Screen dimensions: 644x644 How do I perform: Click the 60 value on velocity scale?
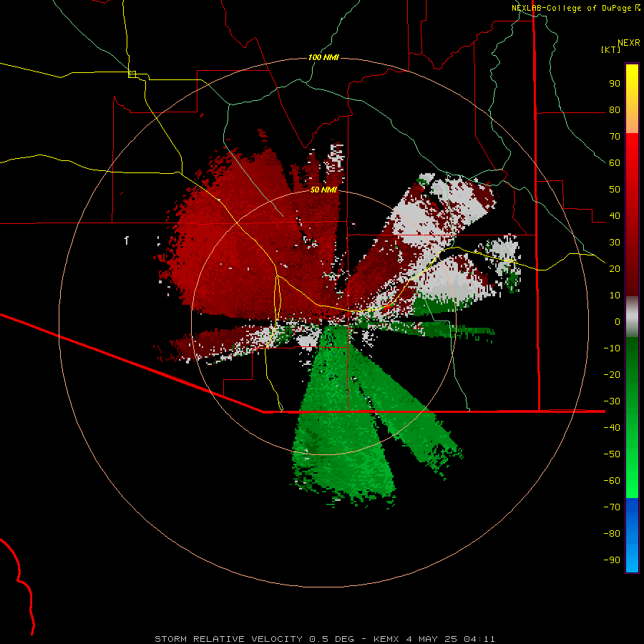615,163
